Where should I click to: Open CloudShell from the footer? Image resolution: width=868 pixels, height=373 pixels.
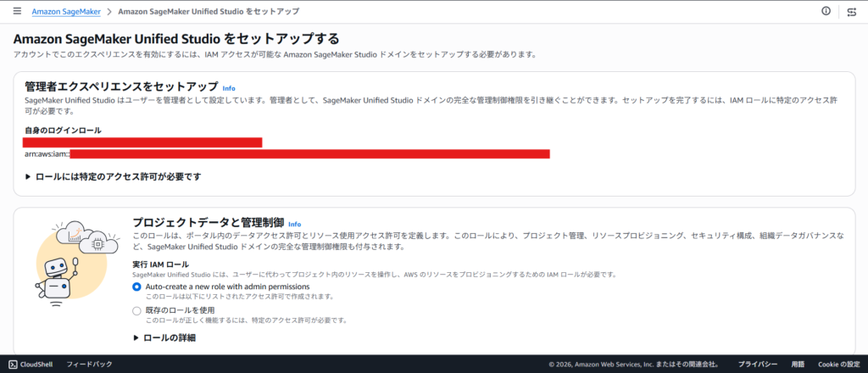31,365
